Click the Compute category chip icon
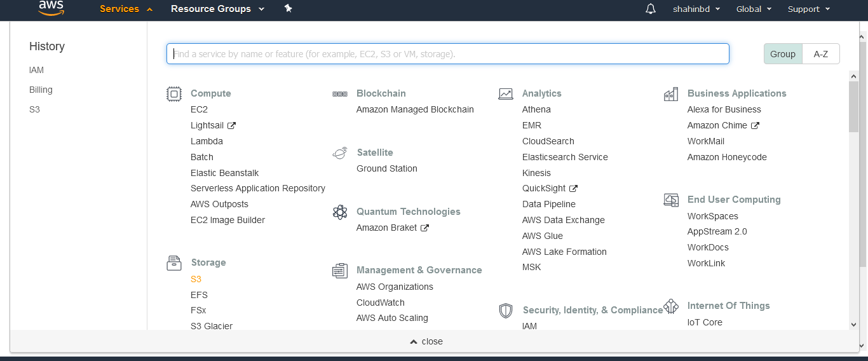Image resolution: width=868 pixels, height=361 pixels. pos(173,94)
